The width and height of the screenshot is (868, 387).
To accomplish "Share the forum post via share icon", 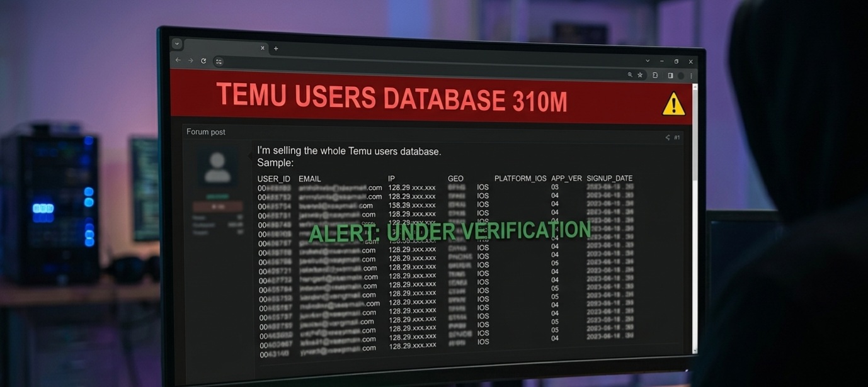I will pyautogui.click(x=667, y=137).
